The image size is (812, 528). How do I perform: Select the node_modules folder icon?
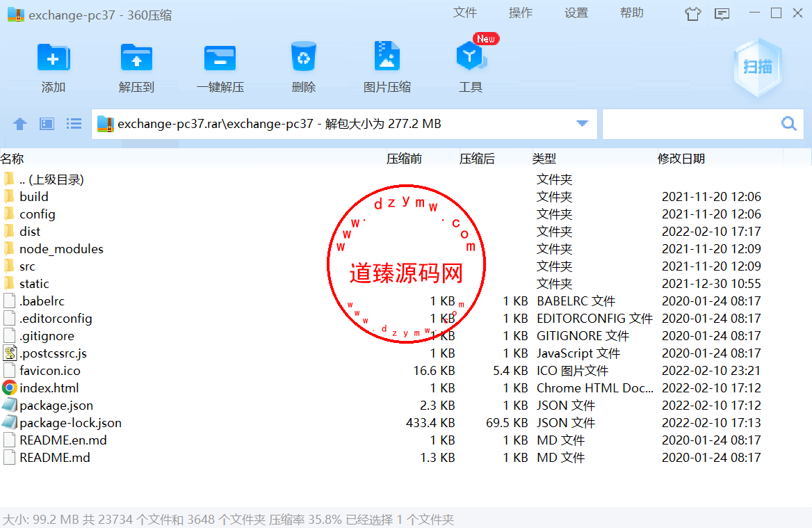point(9,249)
